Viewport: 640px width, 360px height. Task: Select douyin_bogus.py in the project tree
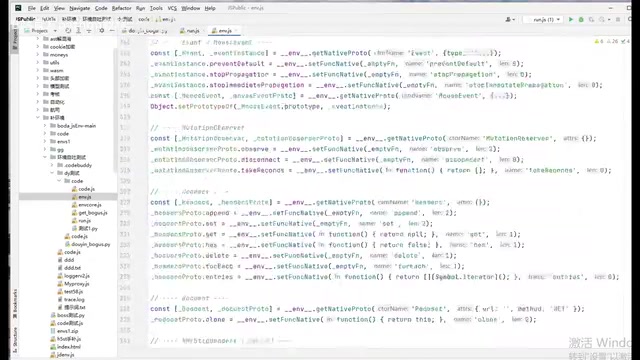87,244
